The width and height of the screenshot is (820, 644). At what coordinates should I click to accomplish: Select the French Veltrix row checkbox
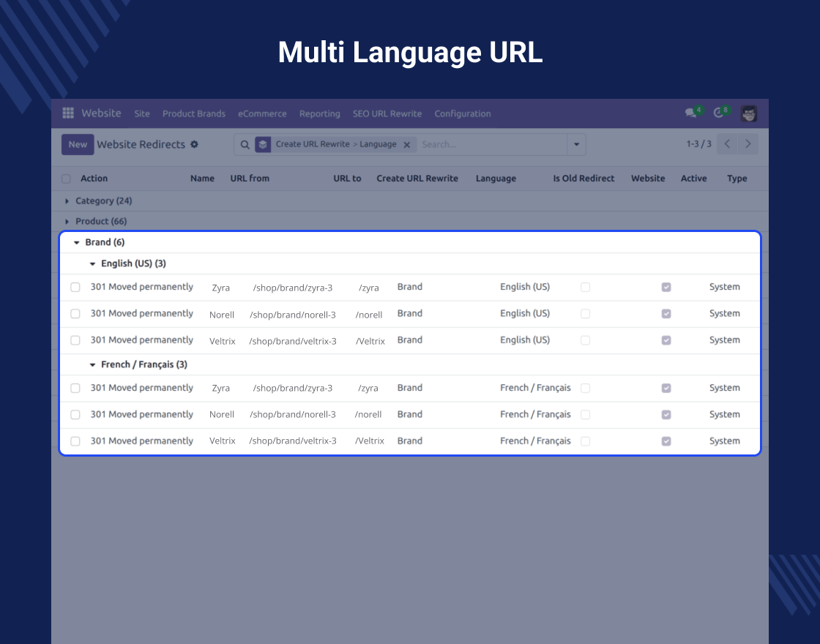[x=75, y=441]
